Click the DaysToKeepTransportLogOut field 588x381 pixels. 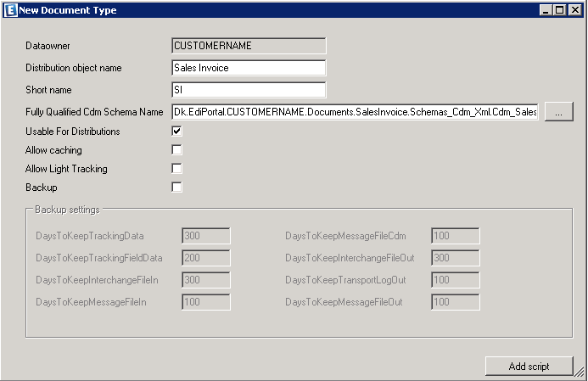pyautogui.click(x=456, y=279)
